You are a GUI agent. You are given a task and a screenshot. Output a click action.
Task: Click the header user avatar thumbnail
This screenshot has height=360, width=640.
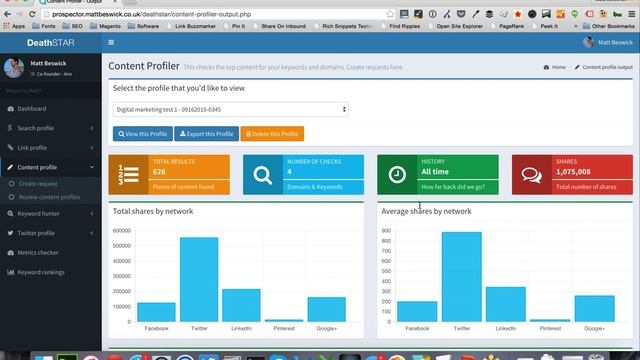tap(588, 42)
